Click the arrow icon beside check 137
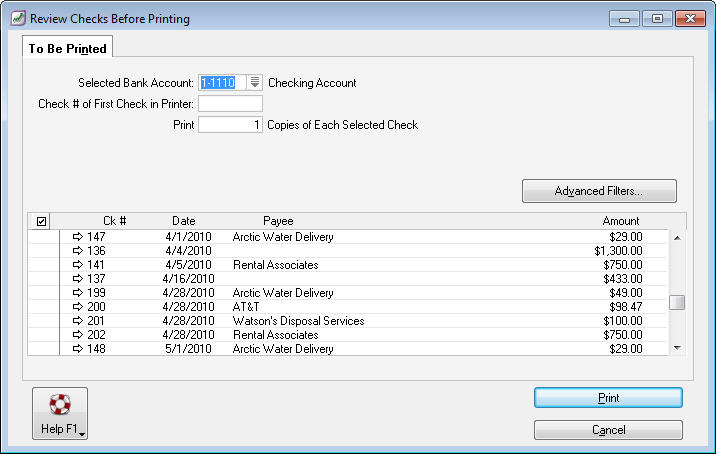This screenshot has height=454, width=716. pos(78,279)
